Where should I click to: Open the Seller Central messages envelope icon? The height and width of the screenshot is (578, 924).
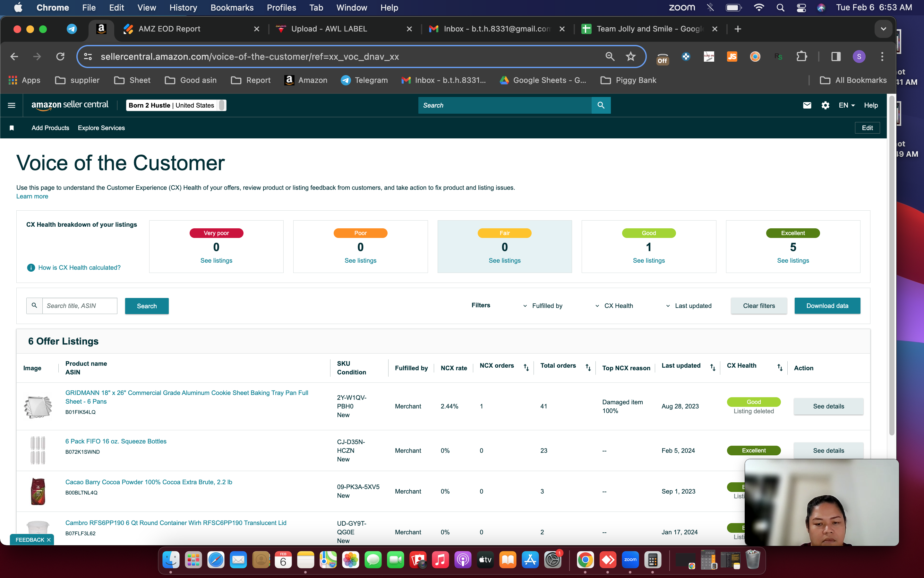(807, 105)
